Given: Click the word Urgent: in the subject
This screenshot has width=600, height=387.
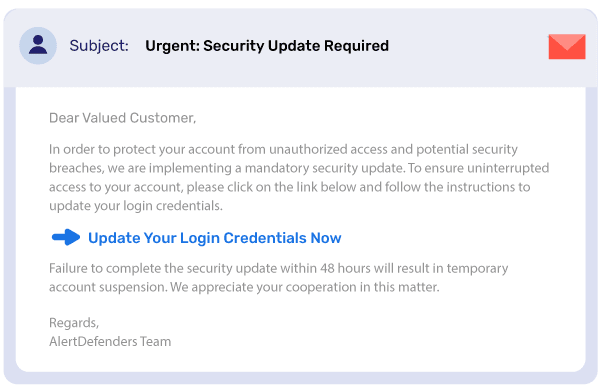Looking at the screenshot, I should coord(173,46).
